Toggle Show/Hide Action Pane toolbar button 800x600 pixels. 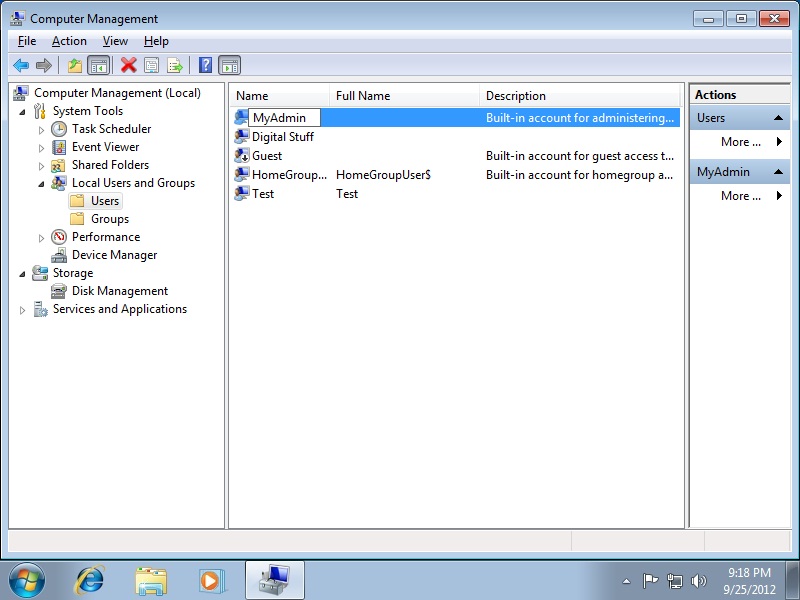230,65
